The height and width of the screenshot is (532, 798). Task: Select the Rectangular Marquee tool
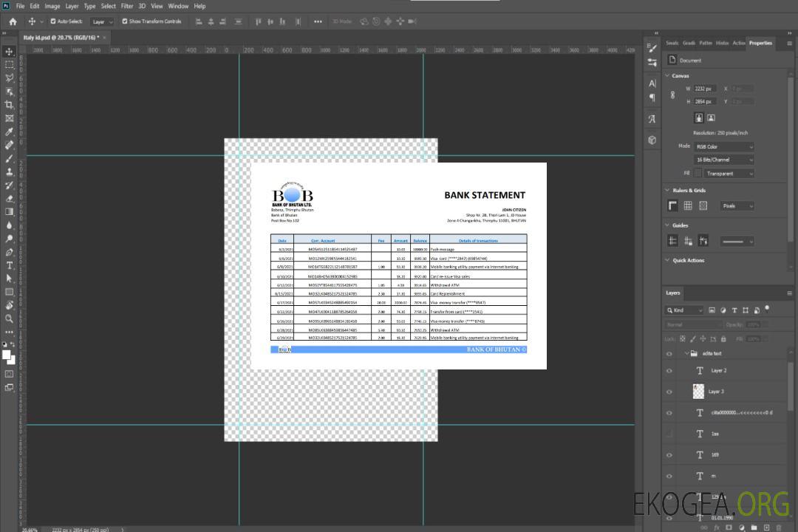click(x=9, y=65)
